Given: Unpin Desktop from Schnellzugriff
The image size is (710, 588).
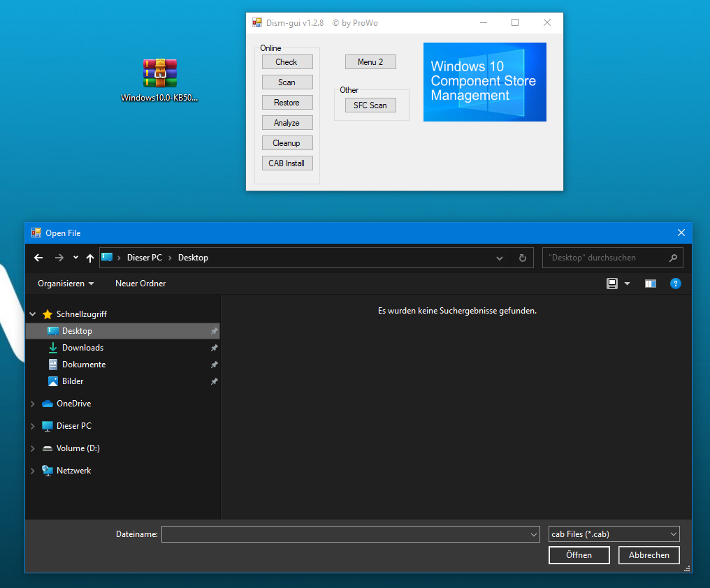Looking at the screenshot, I should pyautogui.click(x=214, y=331).
